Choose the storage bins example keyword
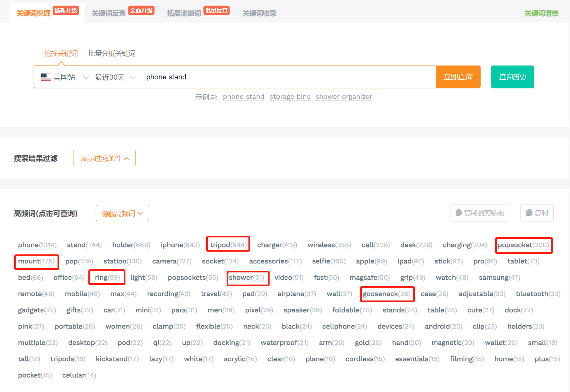 pos(290,97)
